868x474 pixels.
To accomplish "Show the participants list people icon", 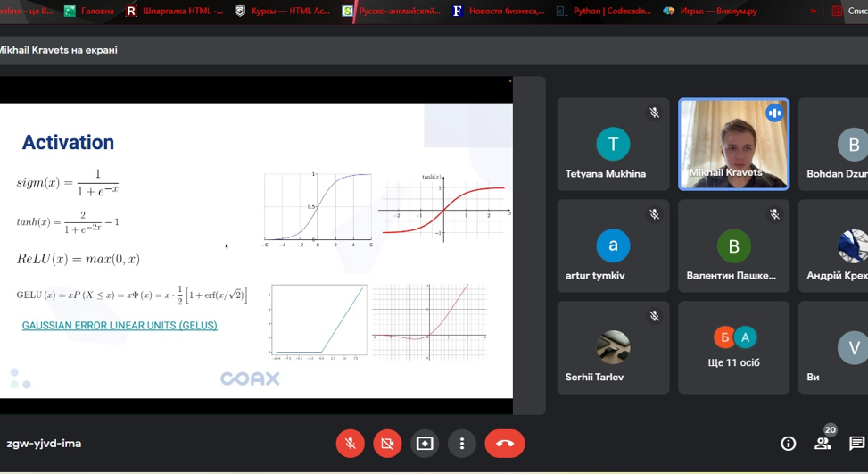I will click(823, 444).
